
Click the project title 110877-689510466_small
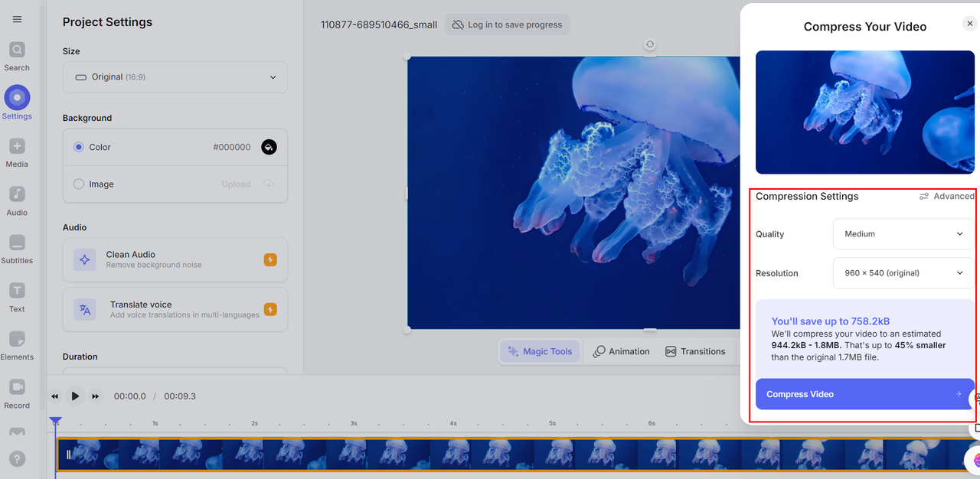(x=379, y=24)
